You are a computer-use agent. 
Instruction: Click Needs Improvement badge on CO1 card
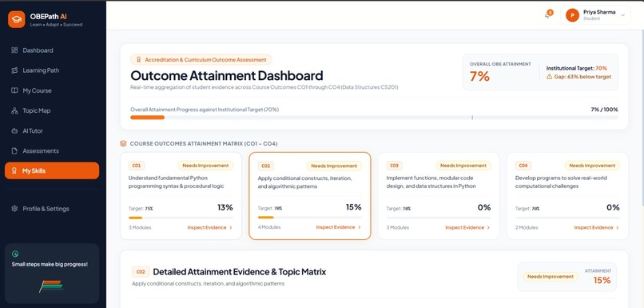pos(205,166)
